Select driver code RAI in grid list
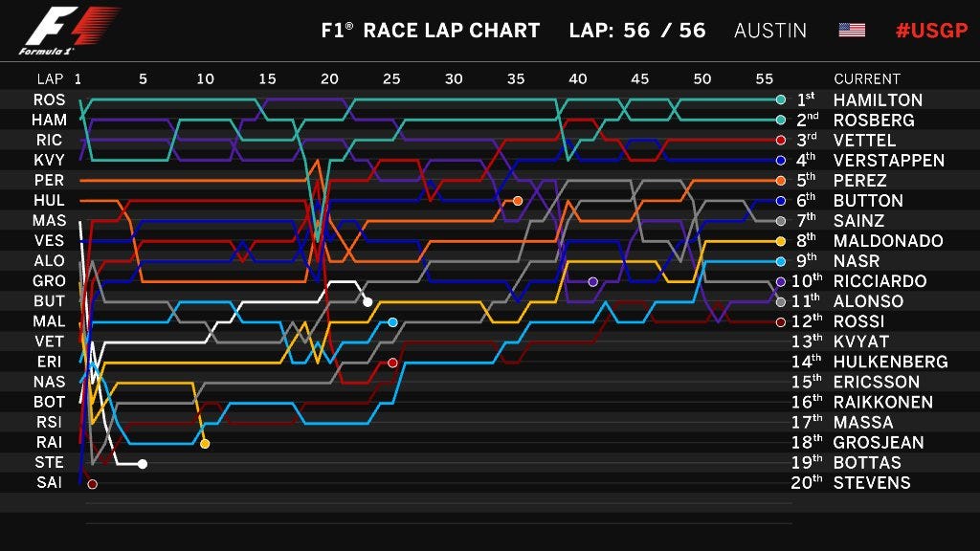The height and width of the screenshot is (551, 980). (x=50, y=442)
